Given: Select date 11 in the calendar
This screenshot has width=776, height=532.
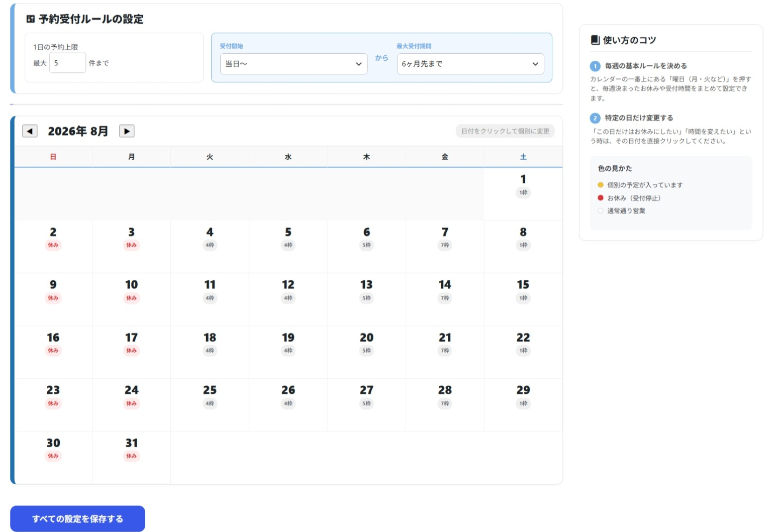Looking at the screenshot, I should click(210, 299).
